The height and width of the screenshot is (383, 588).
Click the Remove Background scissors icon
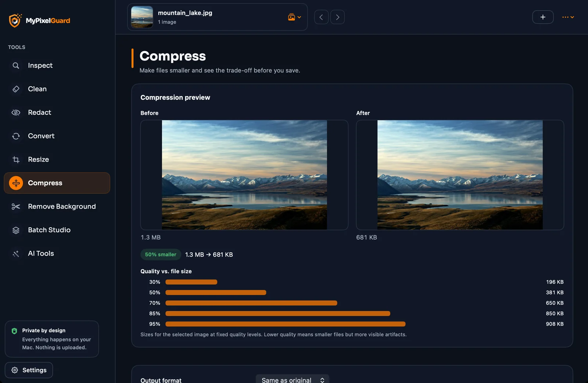(16, 207)
